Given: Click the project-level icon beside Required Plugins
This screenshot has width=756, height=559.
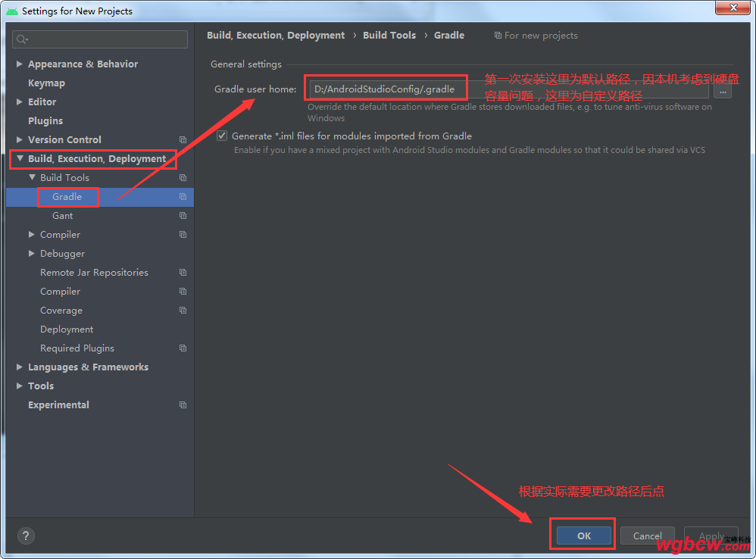Looking at the screenshot, I should click(183, 348).
